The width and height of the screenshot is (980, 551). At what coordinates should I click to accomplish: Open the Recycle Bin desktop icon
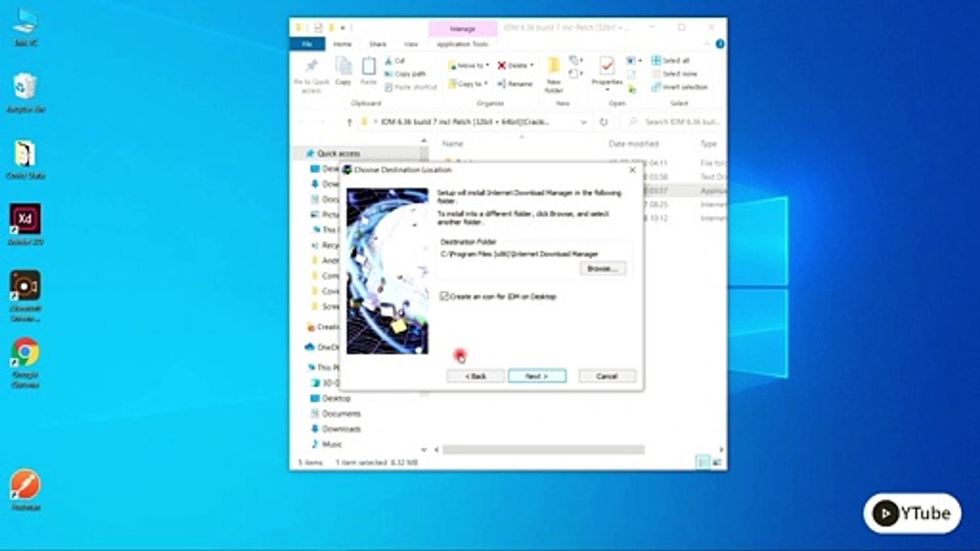click(x=25, y=93)
